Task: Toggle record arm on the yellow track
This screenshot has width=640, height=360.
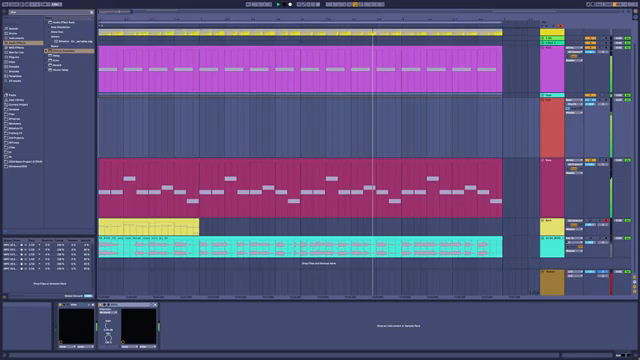Action: click(x=606, y=221)
